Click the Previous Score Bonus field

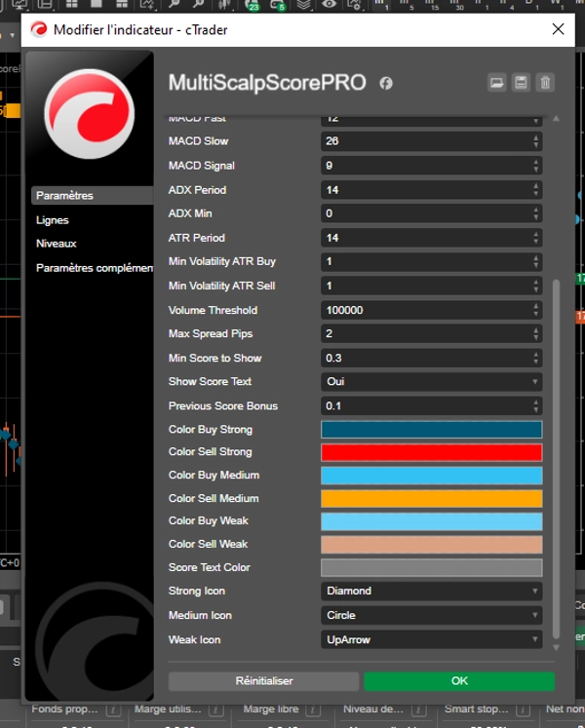431,405
